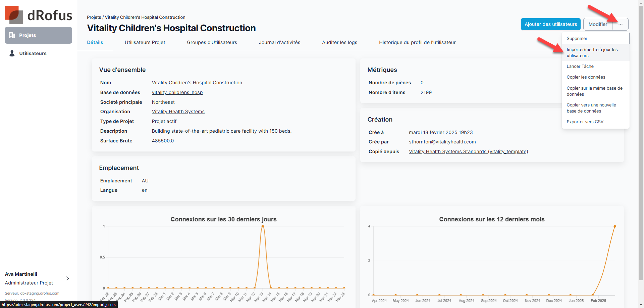
Task: Expand the Ava Martinelli profile chevron
Action: coord(68,278)
